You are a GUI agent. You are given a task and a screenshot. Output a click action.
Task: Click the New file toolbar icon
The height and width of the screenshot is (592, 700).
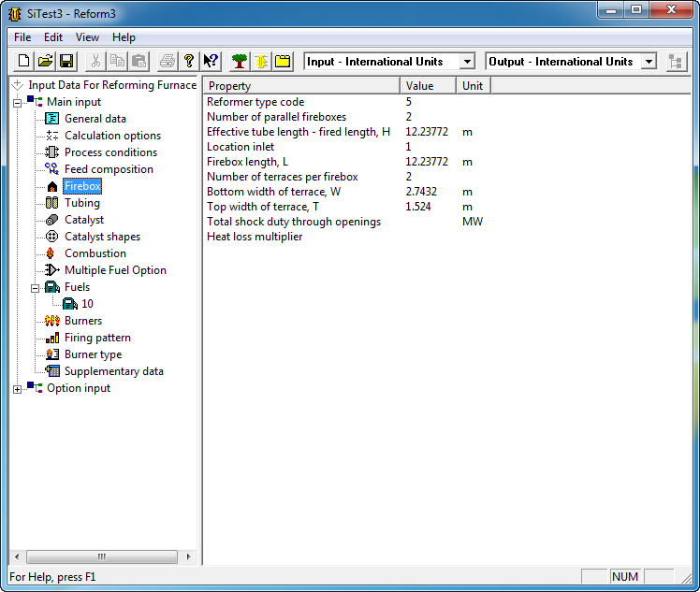click(23, 61)
